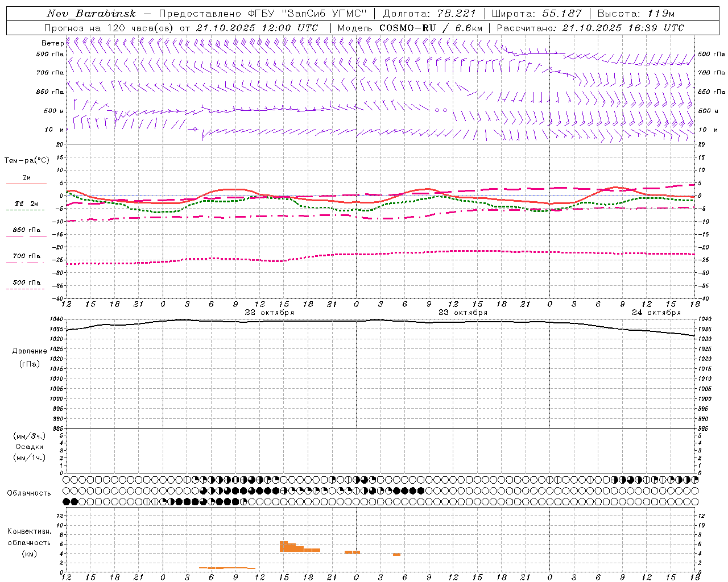728x582 pixels.
Task: Click the Nov_Barabinsk station title
Action: click(x=91, y=14)
